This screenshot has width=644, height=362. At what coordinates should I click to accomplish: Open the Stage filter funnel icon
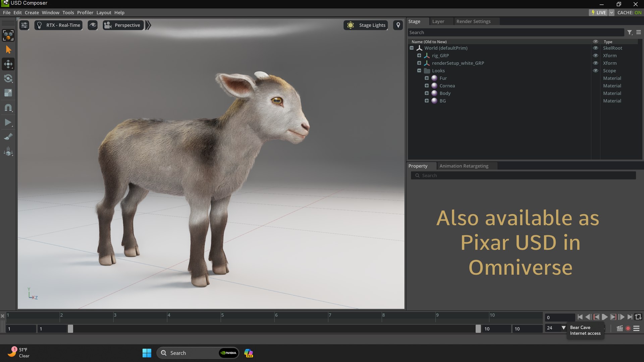pyautogui.click(x=630, y=33)
